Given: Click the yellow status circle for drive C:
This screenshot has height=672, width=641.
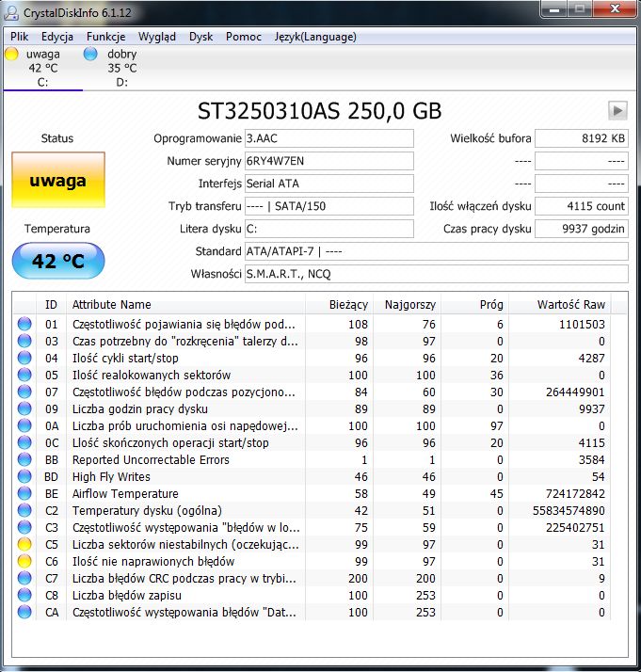Looking at the screenshot, I should [x=11, y=54].
